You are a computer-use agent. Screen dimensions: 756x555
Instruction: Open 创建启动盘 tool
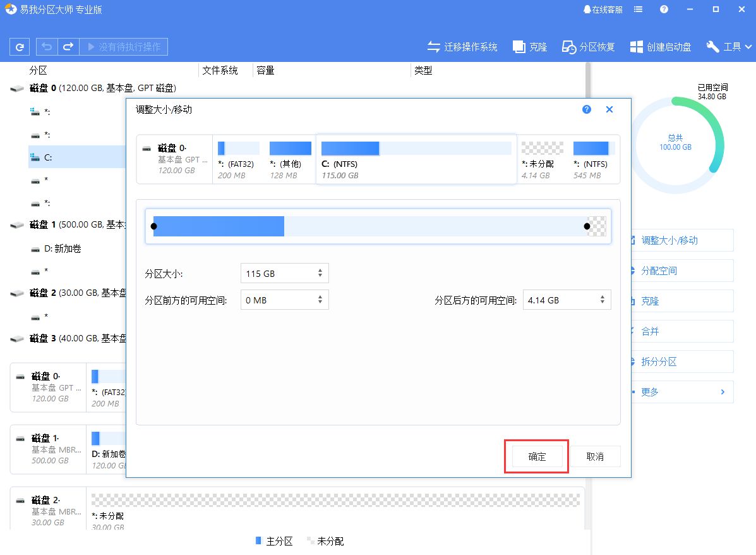pos(661,47)
